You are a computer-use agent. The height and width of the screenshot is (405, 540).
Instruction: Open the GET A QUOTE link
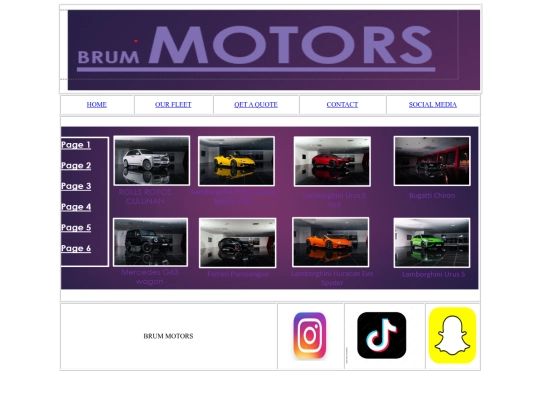tap(256, 104)
